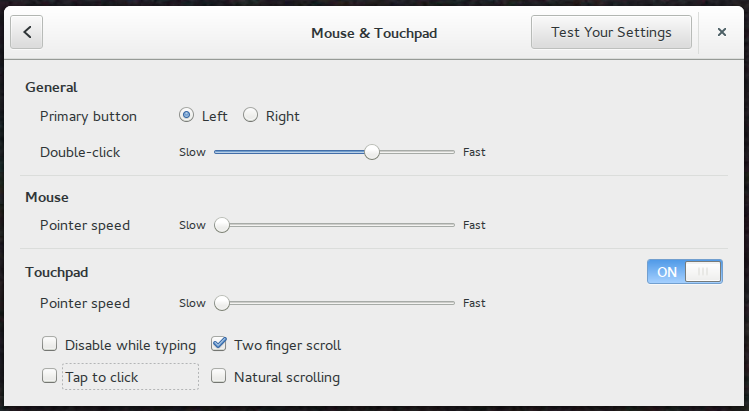Click the Mouse & Touchpad title
The width and height of the screenshot is (749, 411).
click(374, 33)
